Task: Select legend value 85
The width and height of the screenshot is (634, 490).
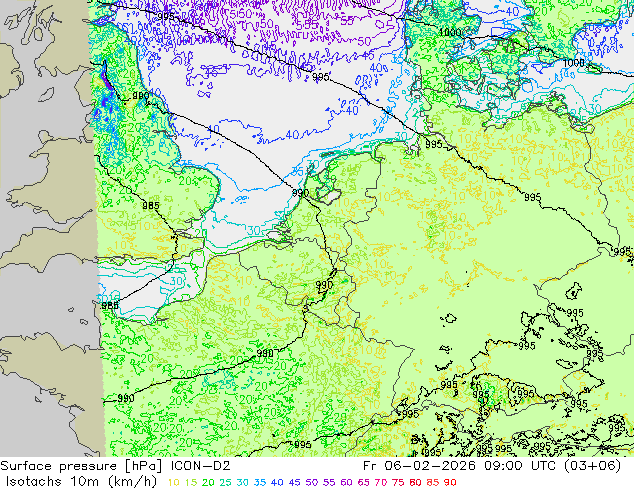Action: point(433,482)
